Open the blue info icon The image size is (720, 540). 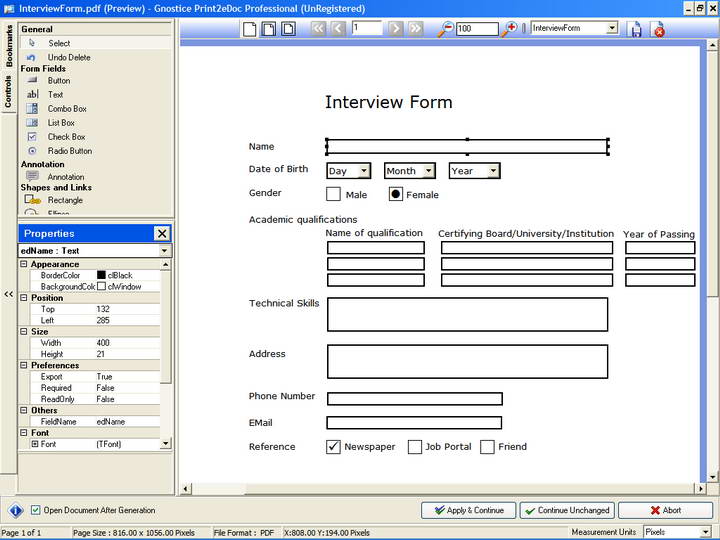coord(16,510)
